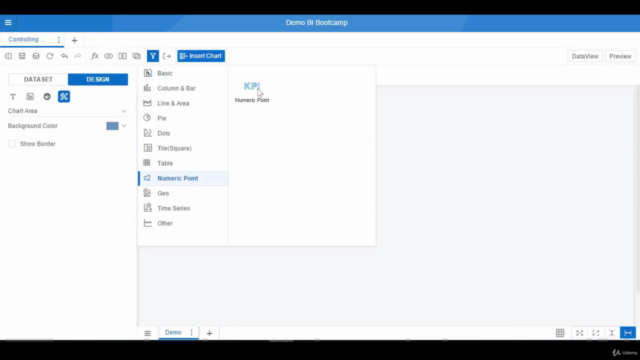Click the expand fullscreen arrows icon

pyautogui.click(x=596, y=333)
